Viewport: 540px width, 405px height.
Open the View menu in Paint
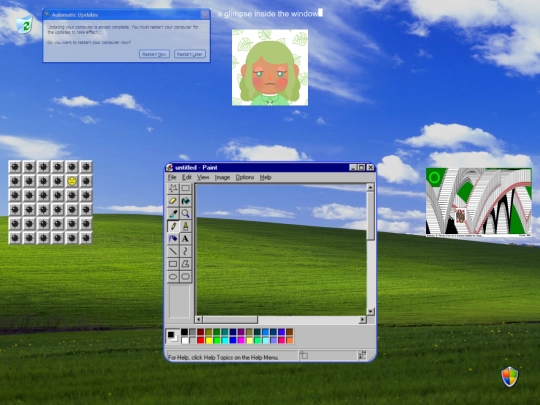[203, 177]
